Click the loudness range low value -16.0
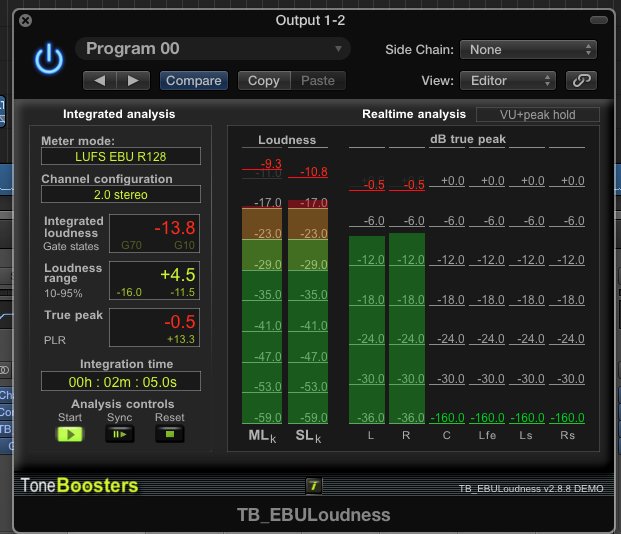621x534 pixels. tap(129, 292)
